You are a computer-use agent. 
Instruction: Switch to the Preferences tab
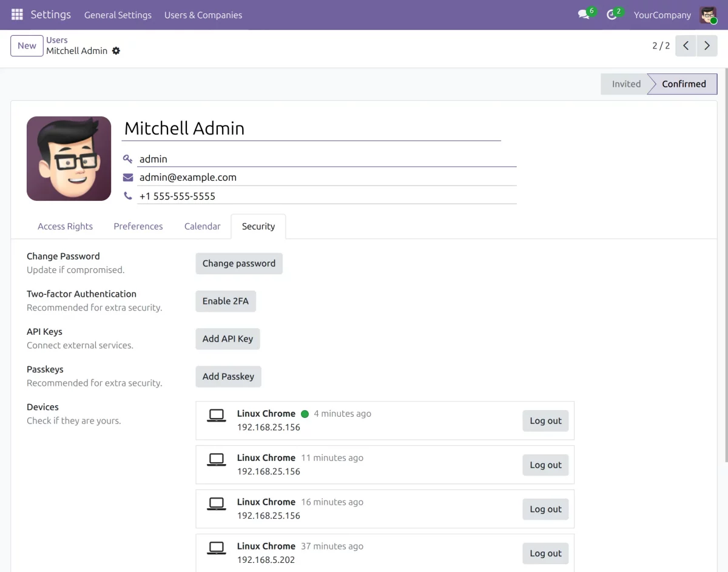138,226
